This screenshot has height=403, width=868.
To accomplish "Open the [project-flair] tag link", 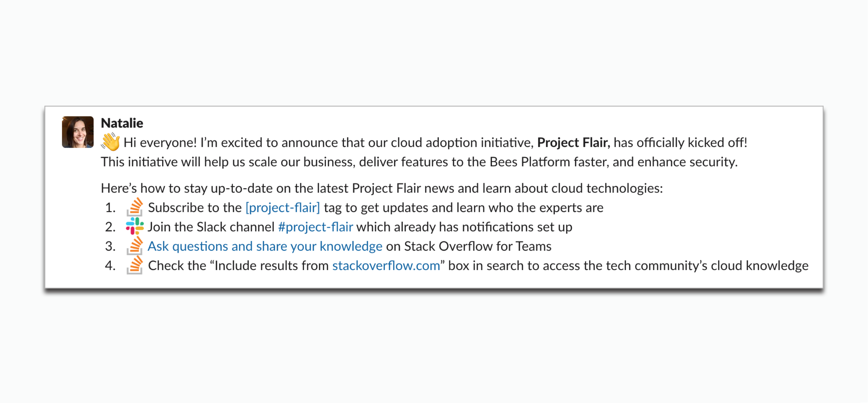I will click(282, 208).
